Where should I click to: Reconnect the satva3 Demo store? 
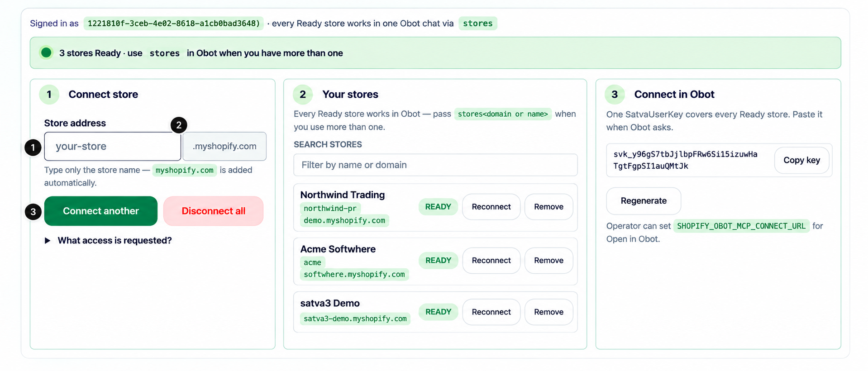click(x=491, y=312)
